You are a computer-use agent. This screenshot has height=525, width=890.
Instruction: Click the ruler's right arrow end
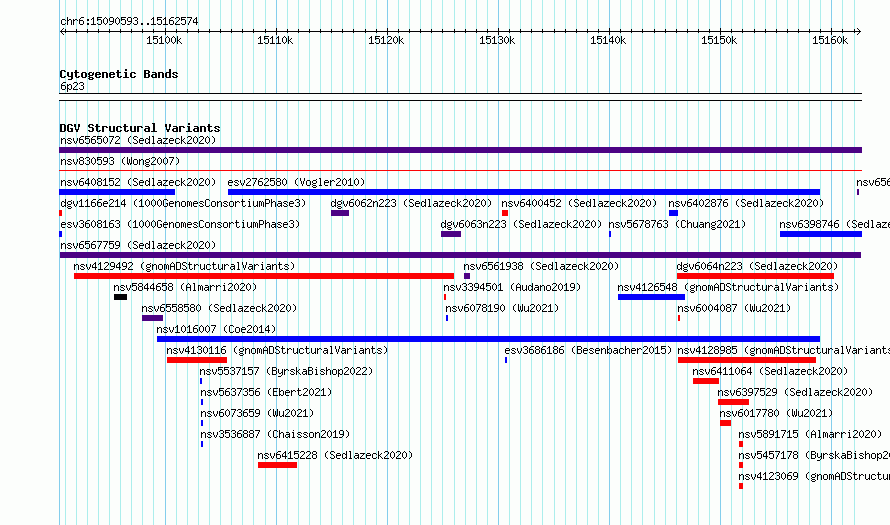[x=859, y=32]
